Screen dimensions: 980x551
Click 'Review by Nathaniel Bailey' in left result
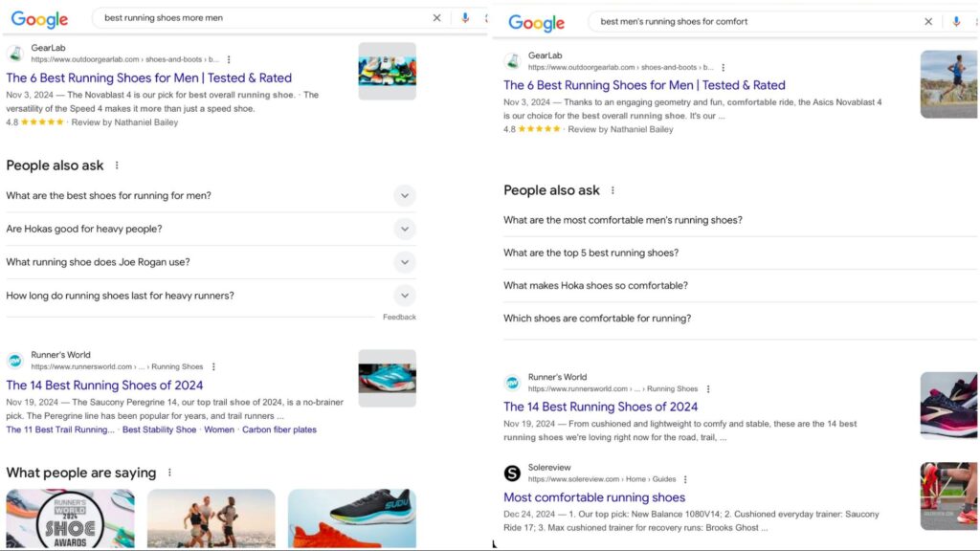coord(124,122)
